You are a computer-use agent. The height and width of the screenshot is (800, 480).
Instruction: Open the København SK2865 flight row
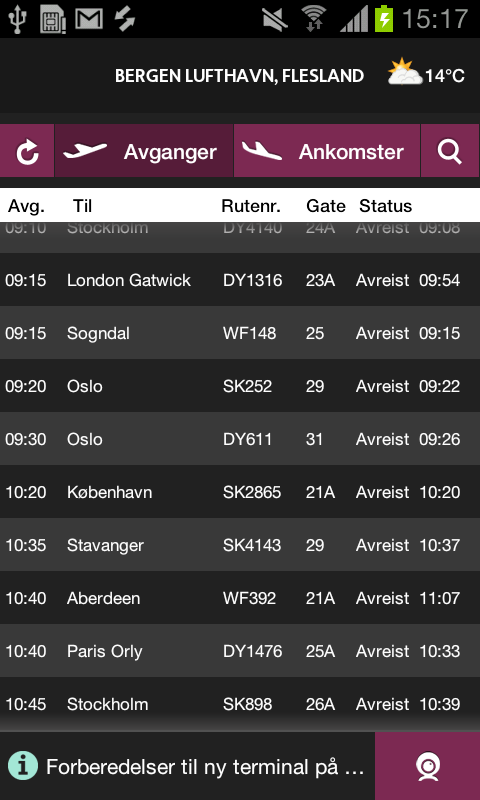pyautogui.click(x=240, y=492)
